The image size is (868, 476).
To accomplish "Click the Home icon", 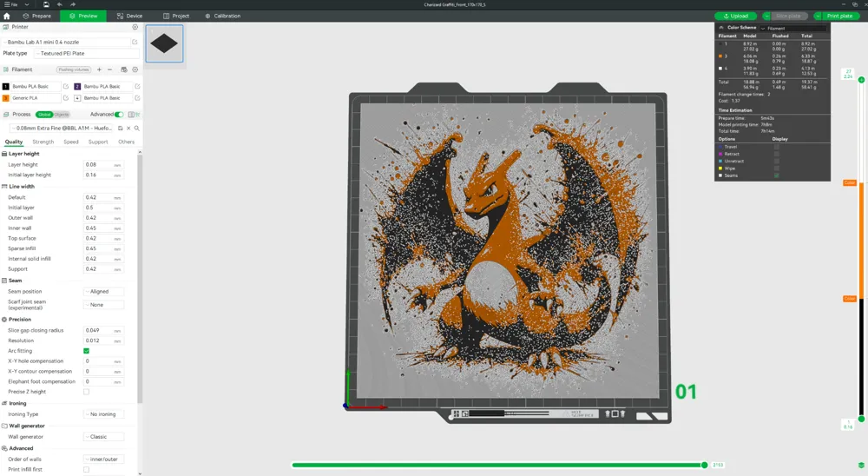I will (7, 17).
